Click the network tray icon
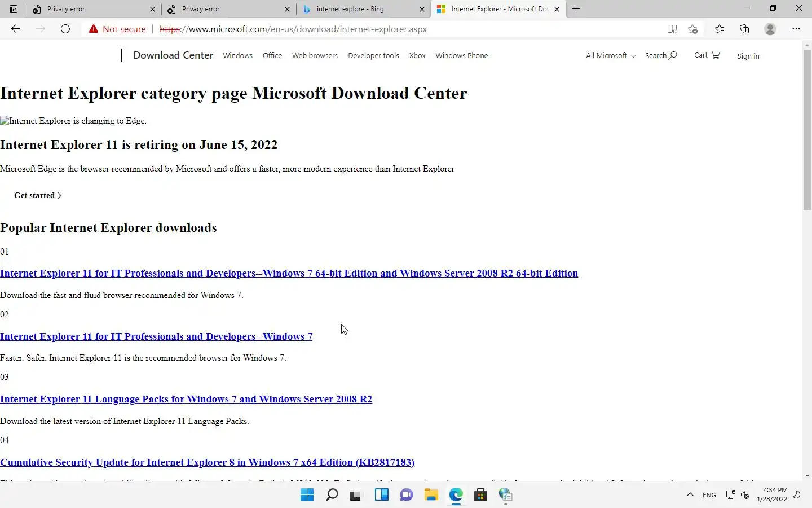 pos(730,495)
